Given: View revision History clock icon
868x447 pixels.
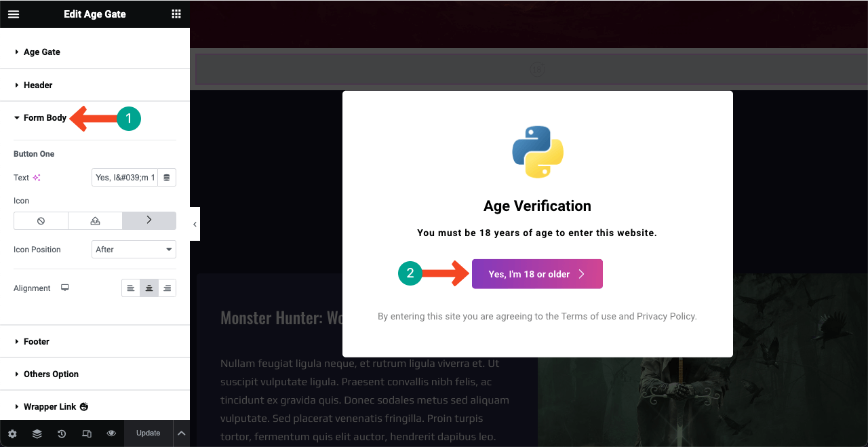Looking at the screenshot, I should 62,433.
